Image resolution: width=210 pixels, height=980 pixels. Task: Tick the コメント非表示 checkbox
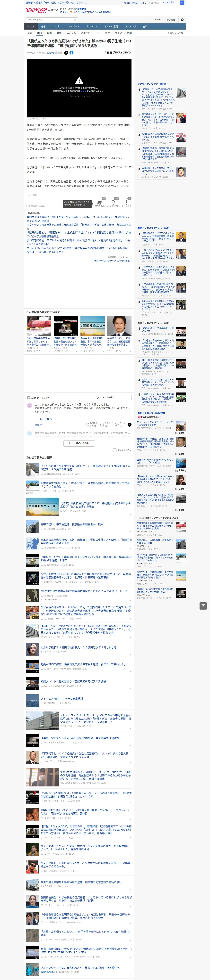115,450
